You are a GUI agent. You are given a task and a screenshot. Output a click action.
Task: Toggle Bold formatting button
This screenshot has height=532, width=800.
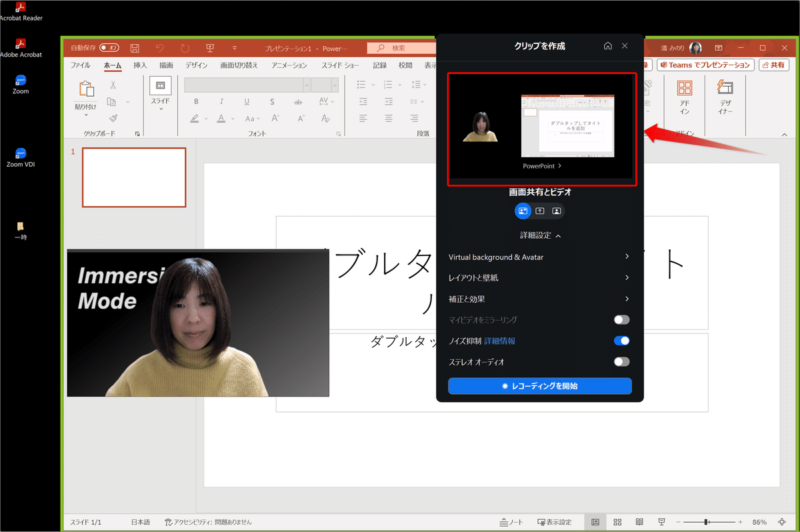[x=196, y=101]
